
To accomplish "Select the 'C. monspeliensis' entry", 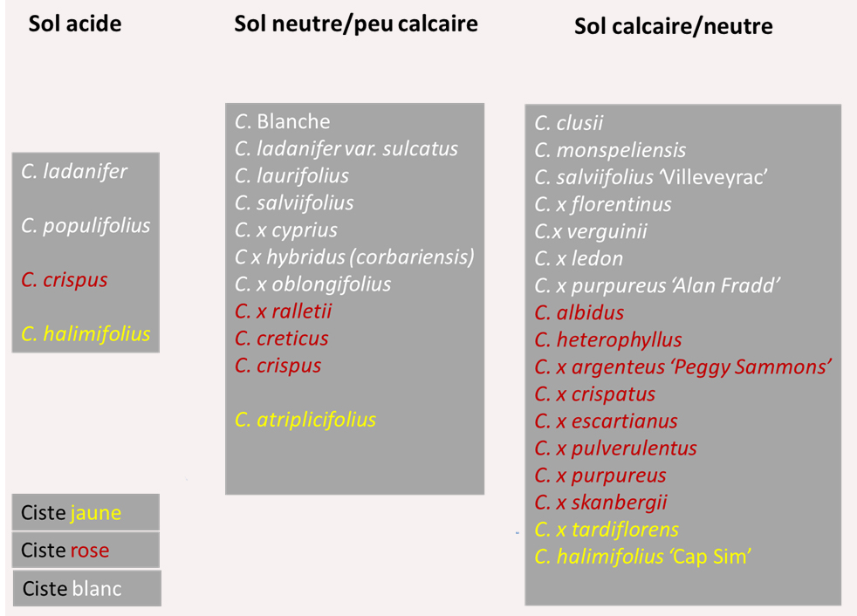I will point(610,151).
